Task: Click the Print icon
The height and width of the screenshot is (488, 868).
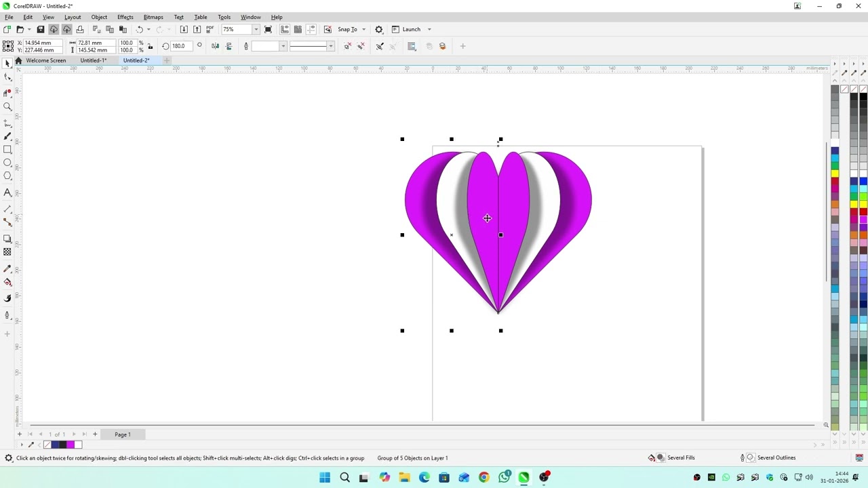Action: (x=80, y=29)
